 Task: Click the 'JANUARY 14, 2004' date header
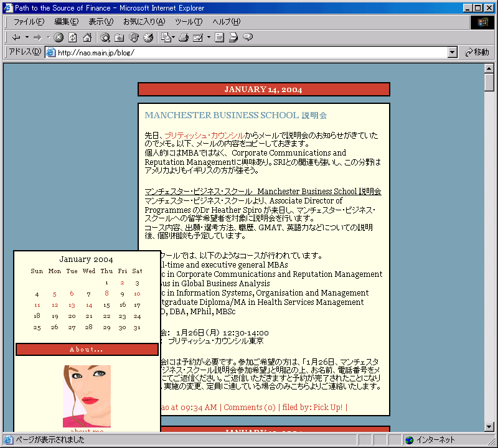pos(263,90)
